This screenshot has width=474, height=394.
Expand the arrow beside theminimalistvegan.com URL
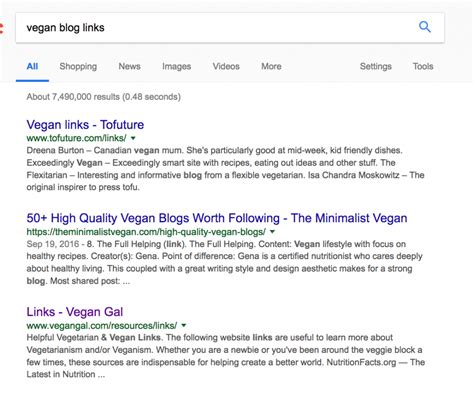pyautogui.click(x=272, y=232)
